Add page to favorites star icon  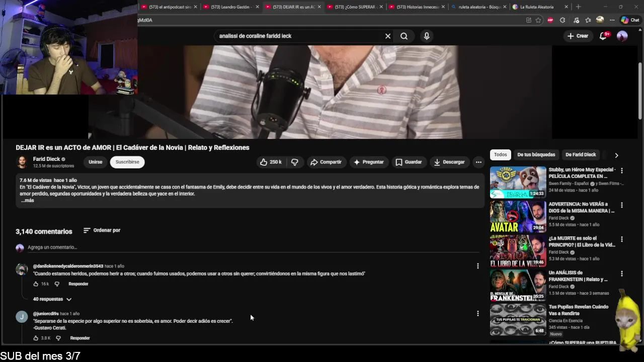tap(538, 20)
